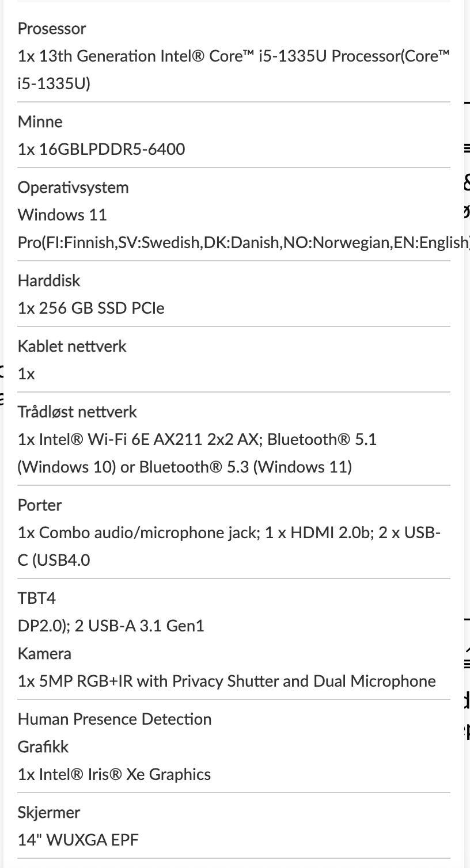Click the Intel Iris Xe Graphics value

pos(114,775)
